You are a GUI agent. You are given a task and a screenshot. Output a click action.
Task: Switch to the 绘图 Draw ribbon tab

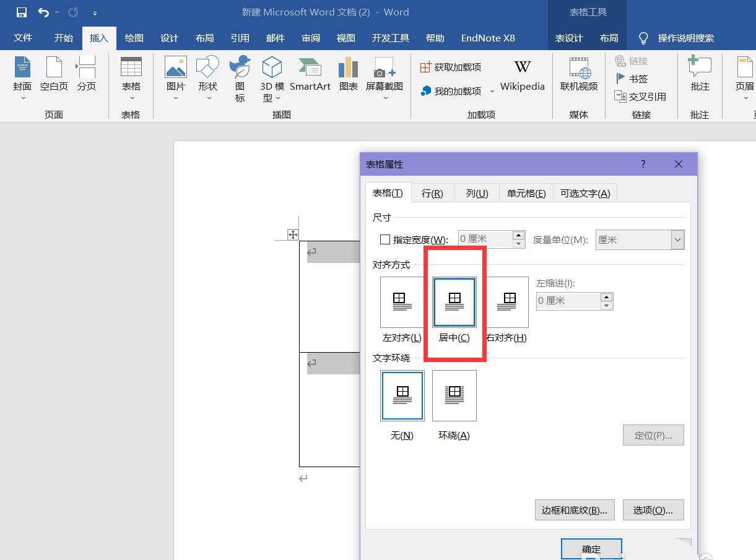[134, 38]
